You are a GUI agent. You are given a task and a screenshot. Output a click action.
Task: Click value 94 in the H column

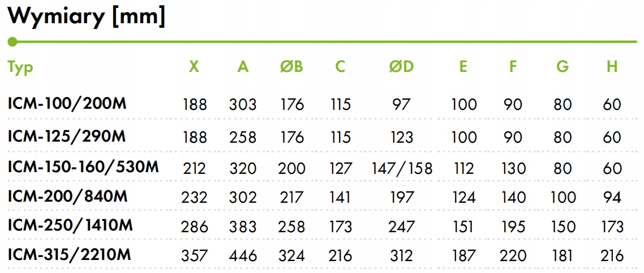pos(612,197)
